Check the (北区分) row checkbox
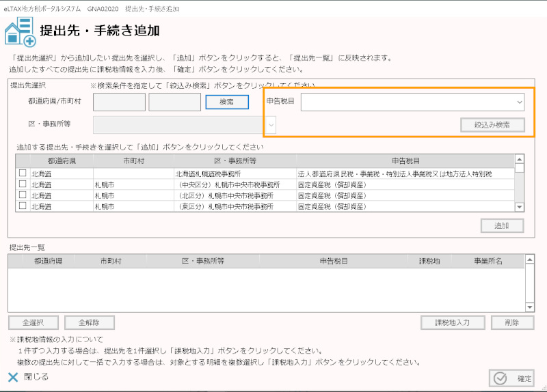The image size is (547, 392). tap(23, 195)
